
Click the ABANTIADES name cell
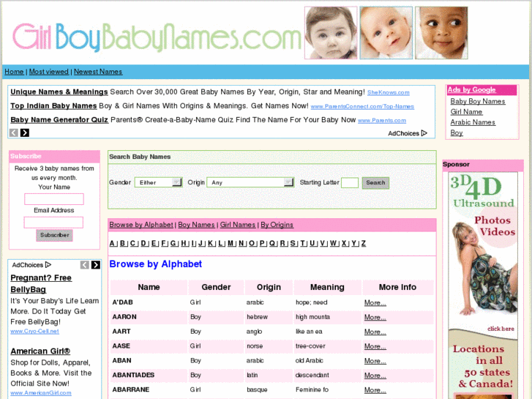coord(149,376)
